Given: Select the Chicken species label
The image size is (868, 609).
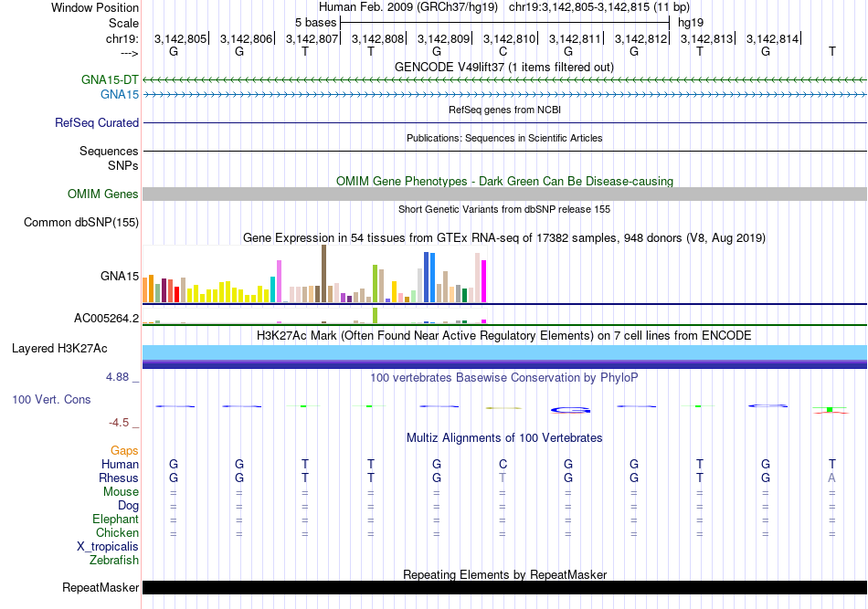Looking at the screenshot, I should 117,532.
